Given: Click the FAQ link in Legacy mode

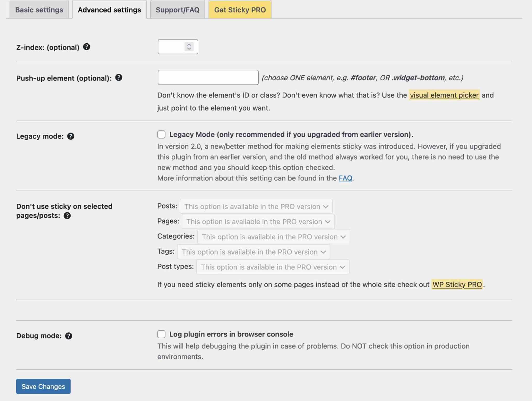Looking at the screenshot, I should [x=345, y=178].
